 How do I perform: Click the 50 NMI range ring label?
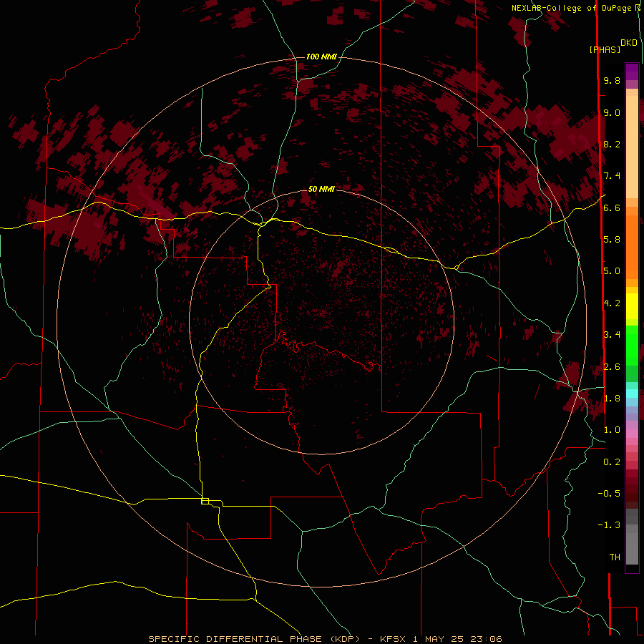tap(321, 189)
